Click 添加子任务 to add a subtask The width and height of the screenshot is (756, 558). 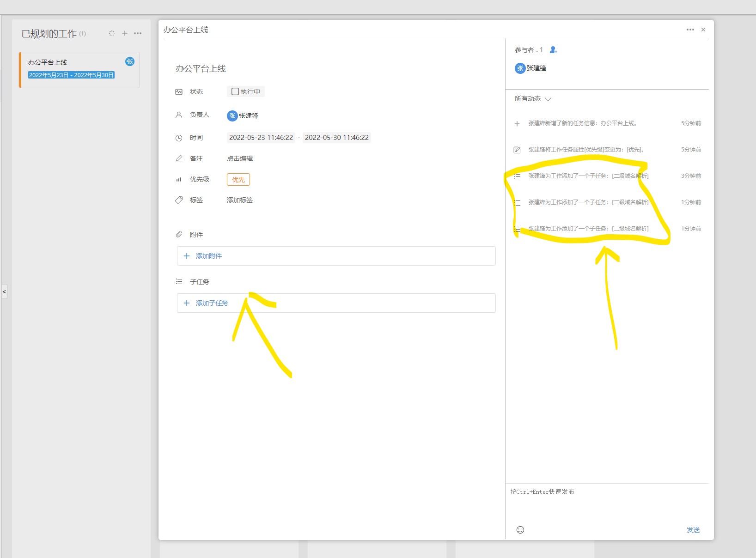336,303
